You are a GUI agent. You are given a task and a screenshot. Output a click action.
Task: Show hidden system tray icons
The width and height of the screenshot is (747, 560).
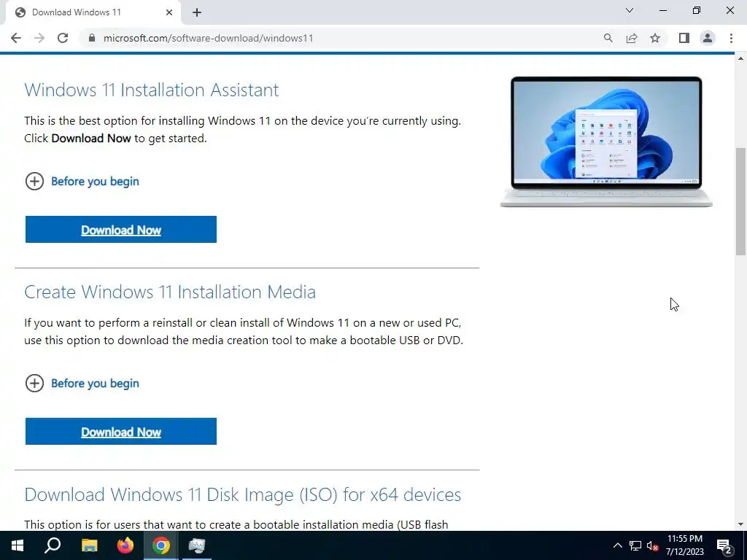click(617, 545)
